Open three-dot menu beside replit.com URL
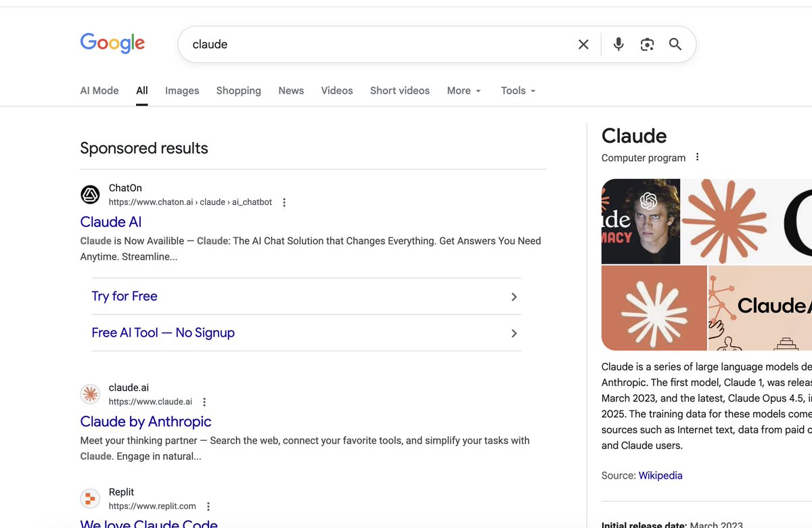Screen dimensions: 812x528 208,506
